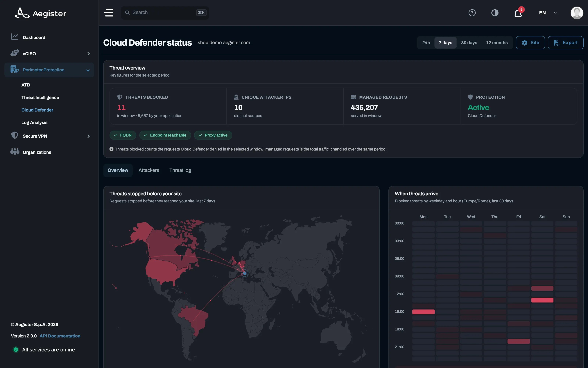Click the Endpoint reachable status chip
Screen dimensions: 588x368
tap(165, 135)
